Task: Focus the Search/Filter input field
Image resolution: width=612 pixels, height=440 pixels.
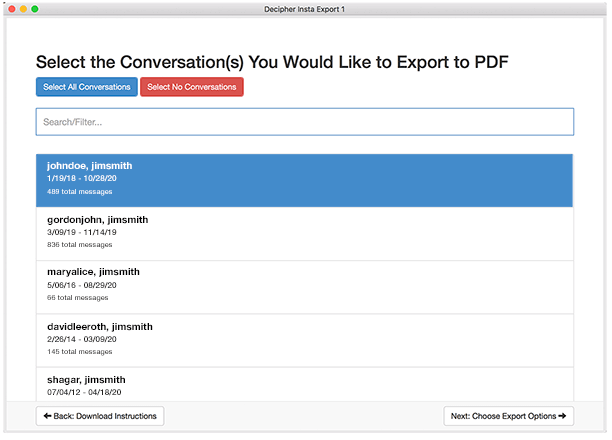Action: point(304,122)
